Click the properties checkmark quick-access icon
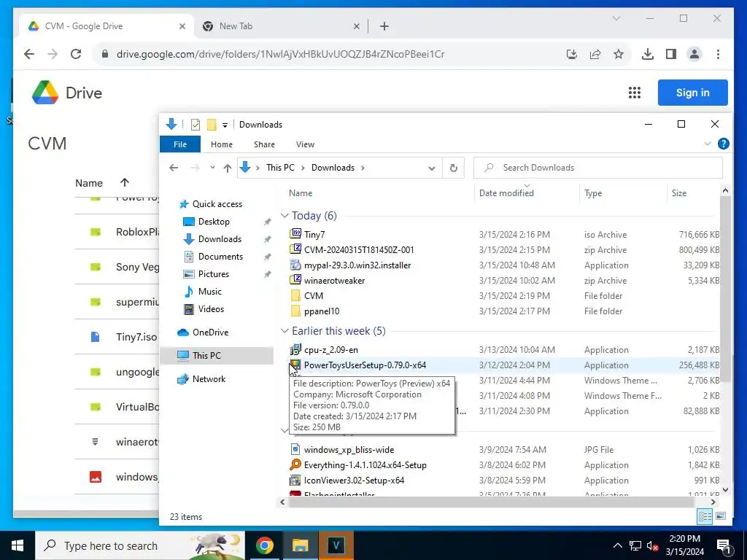This screenshot has width=747, height=560. (x=196, y=124)
